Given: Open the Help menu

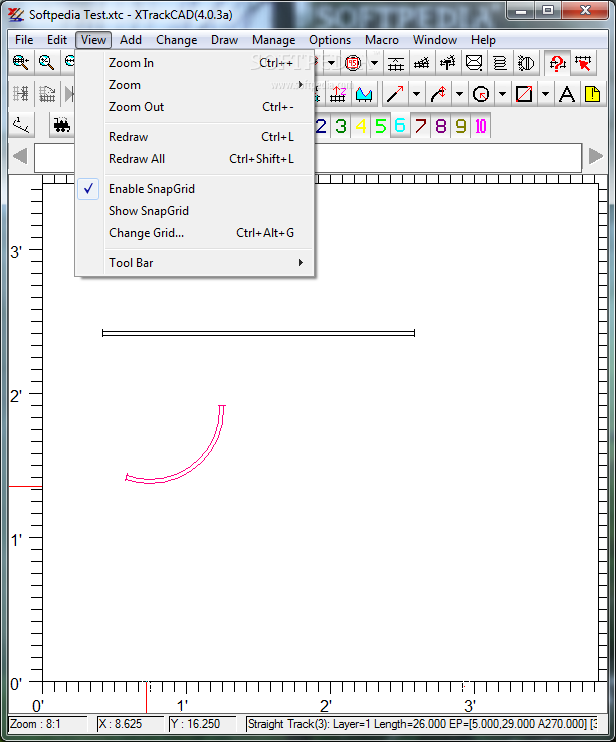Looking at the screenshot, I should click(x=483, y=40).
